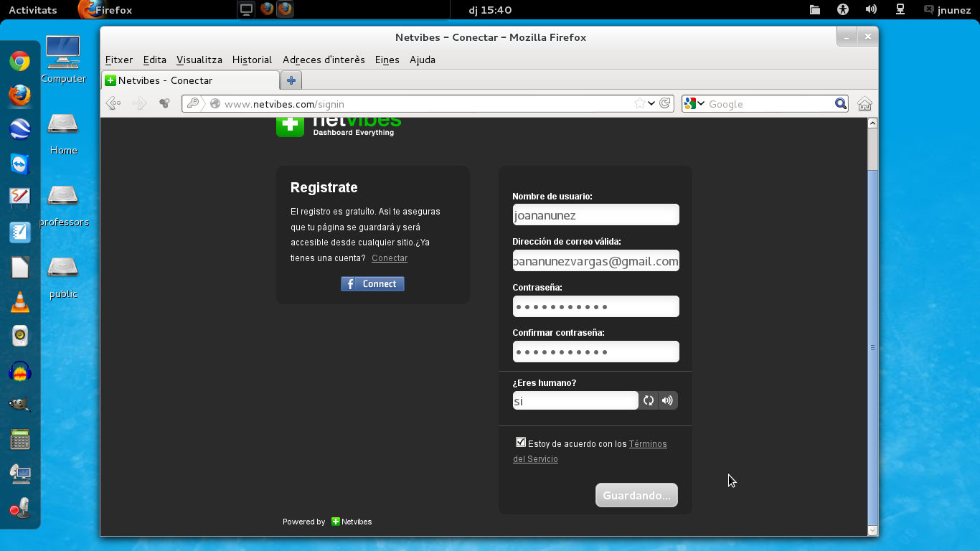Viewport: 980px width, 551px height.
Task: Open the accessibility menu in top panel
Action: tap(843, 9)
